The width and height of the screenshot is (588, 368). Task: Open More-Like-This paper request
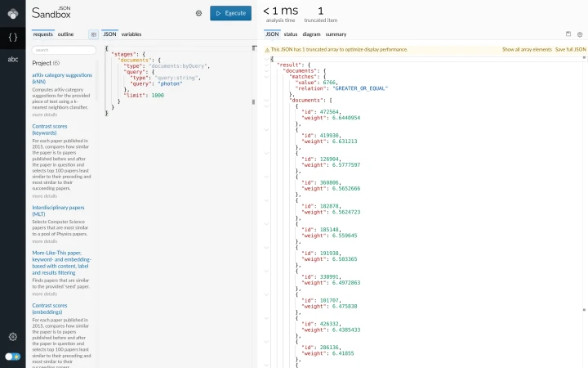click(61, 263)
